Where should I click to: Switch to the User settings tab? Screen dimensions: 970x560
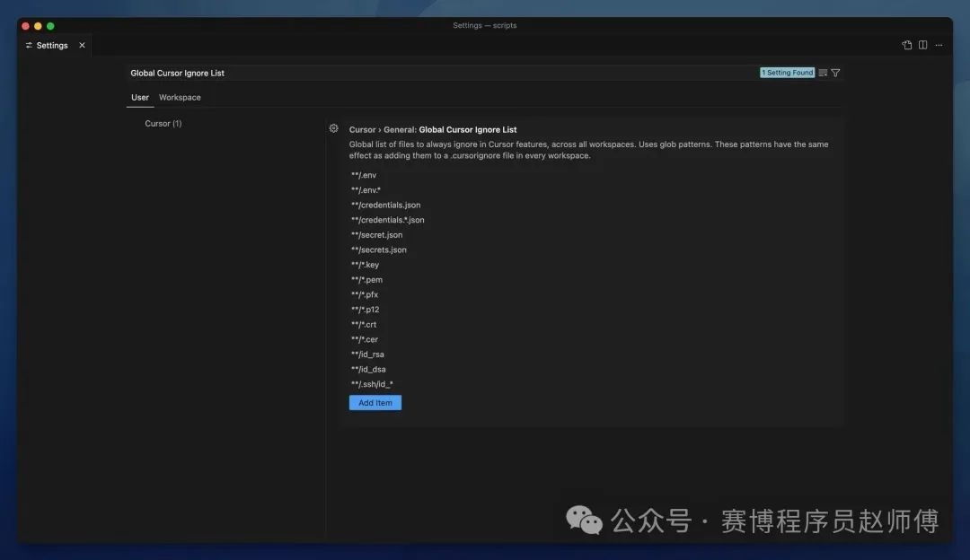tap(140, 98)
